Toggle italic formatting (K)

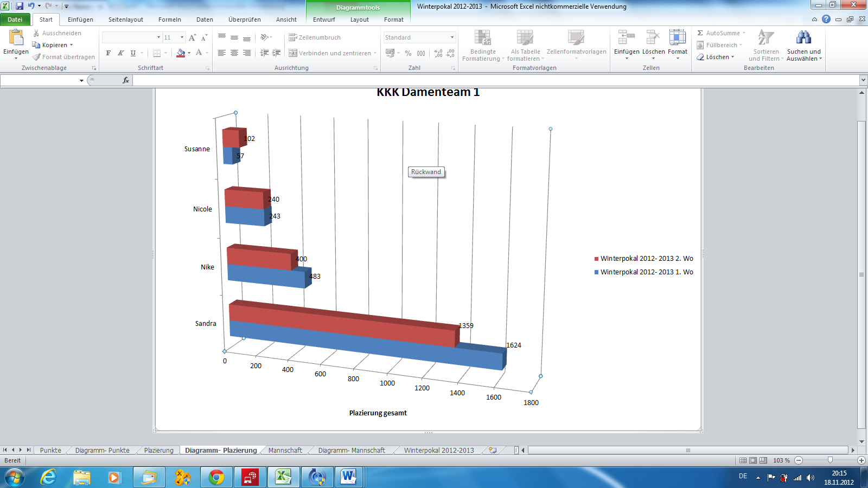(120, 53)
